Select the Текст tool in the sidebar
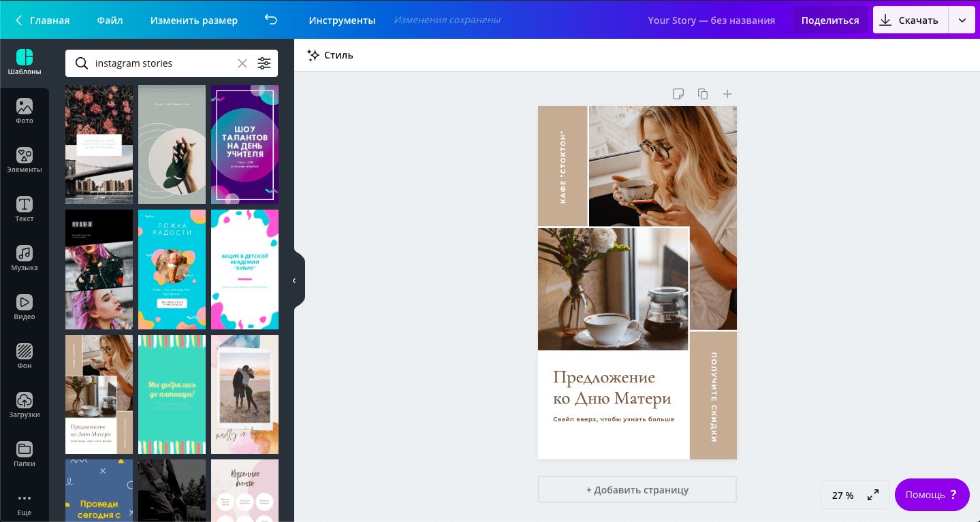The height and width of the screenshot is (522, 980). (25, 210)
